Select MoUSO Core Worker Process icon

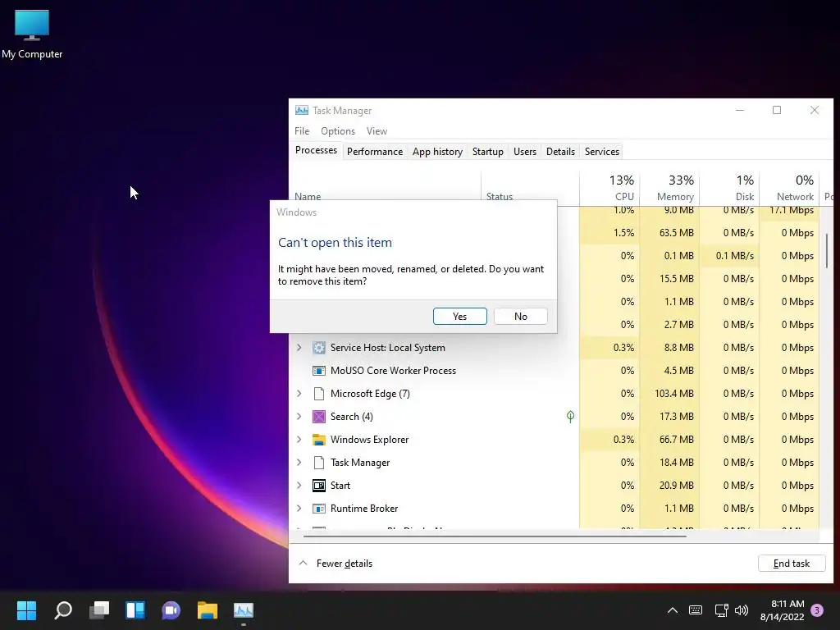point(319,371)
